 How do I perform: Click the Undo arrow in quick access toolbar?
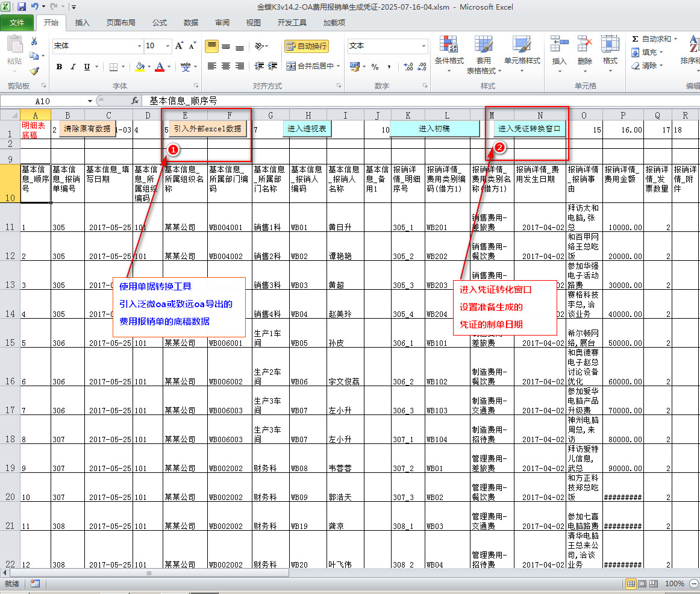tap(35, 7)
